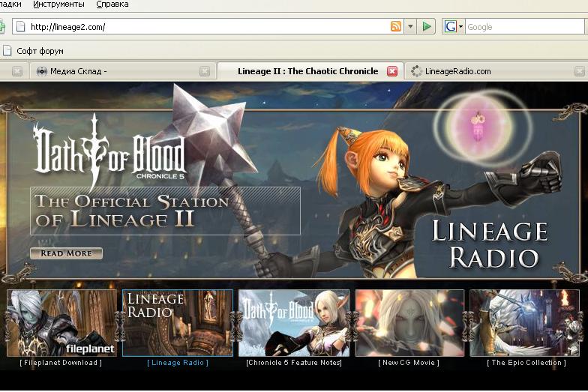Open the Софт форум bookmark

pyautogui.click(x=33, y=51)
